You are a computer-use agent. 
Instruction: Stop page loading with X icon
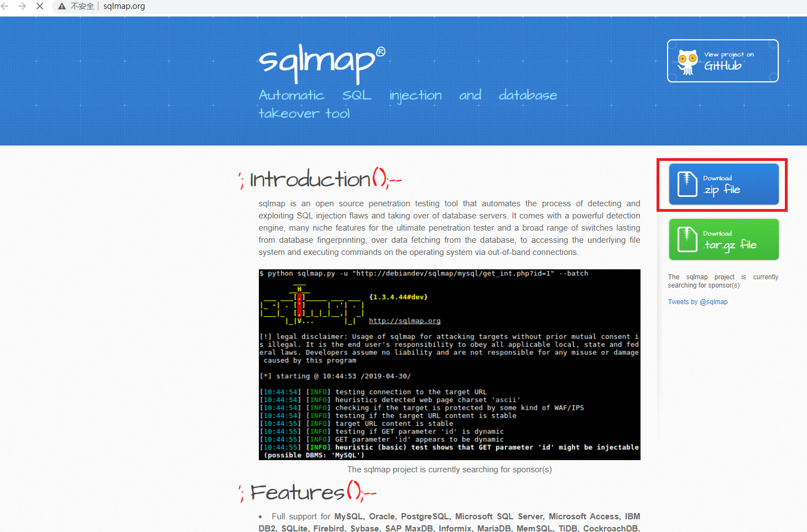coord(40,6)
